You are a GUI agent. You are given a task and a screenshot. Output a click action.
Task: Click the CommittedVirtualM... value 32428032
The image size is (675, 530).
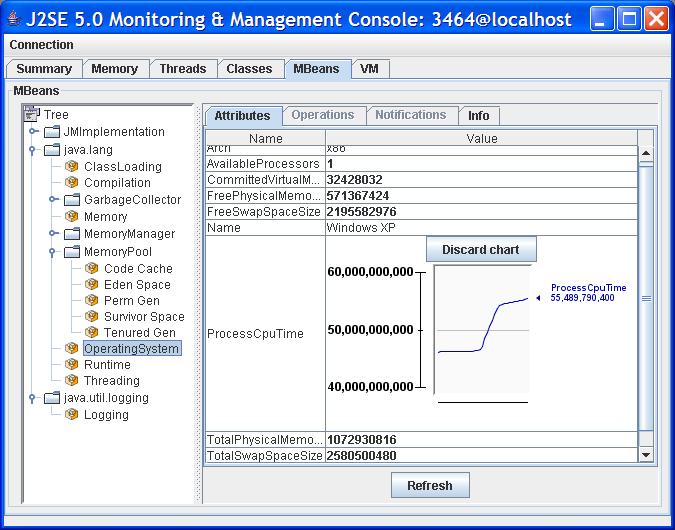point(482,180)
